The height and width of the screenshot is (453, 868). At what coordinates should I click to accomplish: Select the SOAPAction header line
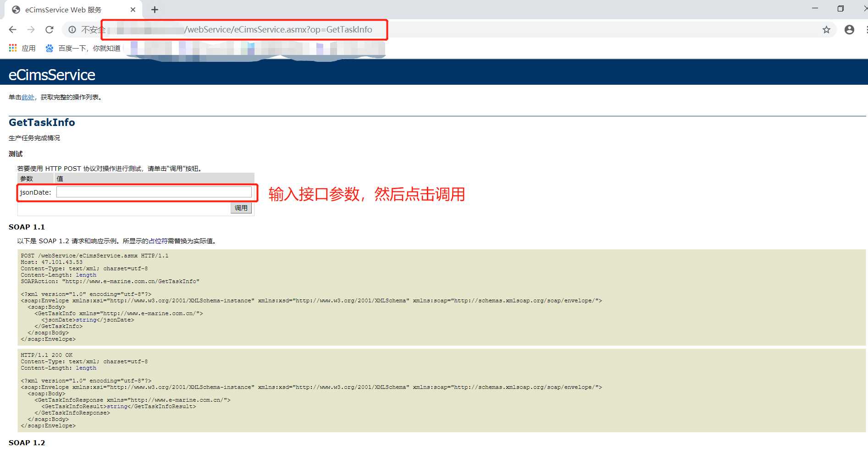point(110,282)
